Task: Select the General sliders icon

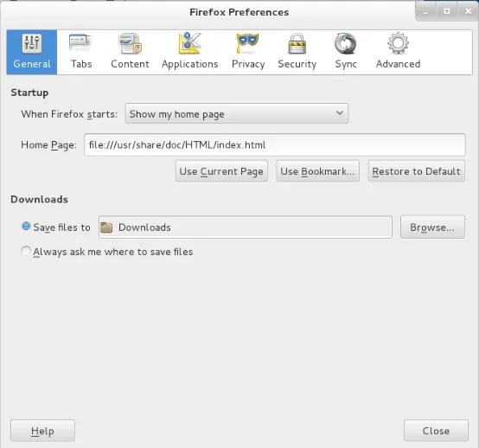Action: coord(32,44)
